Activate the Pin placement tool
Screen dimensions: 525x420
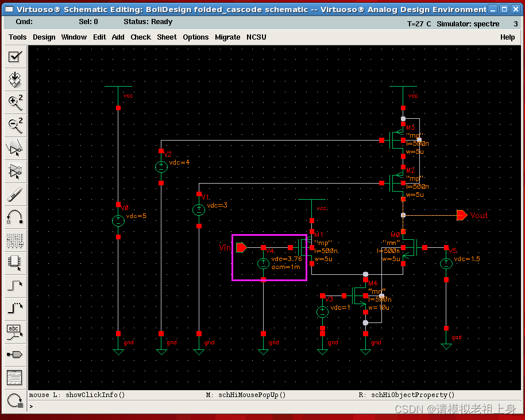(x=15, y=355)
